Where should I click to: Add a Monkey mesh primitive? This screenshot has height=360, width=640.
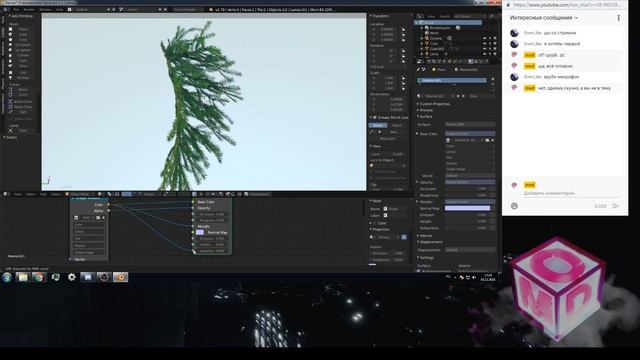[23, 78]
